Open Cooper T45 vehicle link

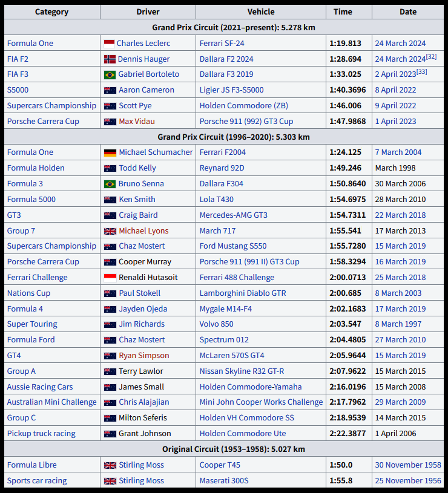(x=220, y=465)
